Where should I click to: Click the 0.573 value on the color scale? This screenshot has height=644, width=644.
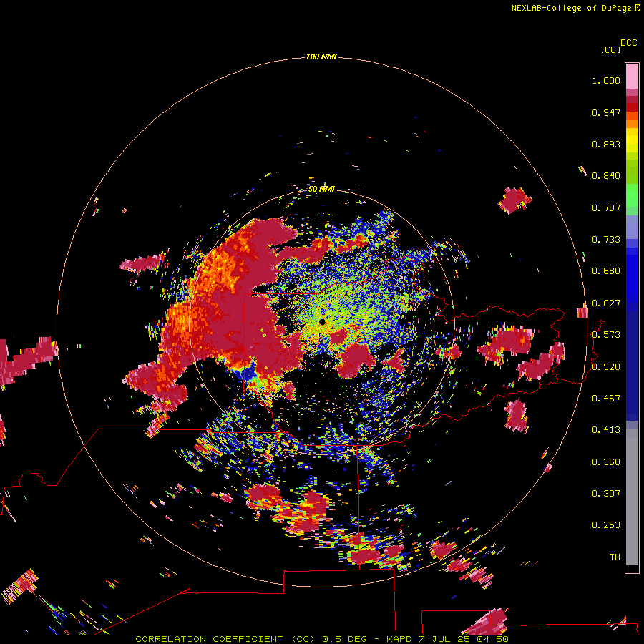click(606, 335)
